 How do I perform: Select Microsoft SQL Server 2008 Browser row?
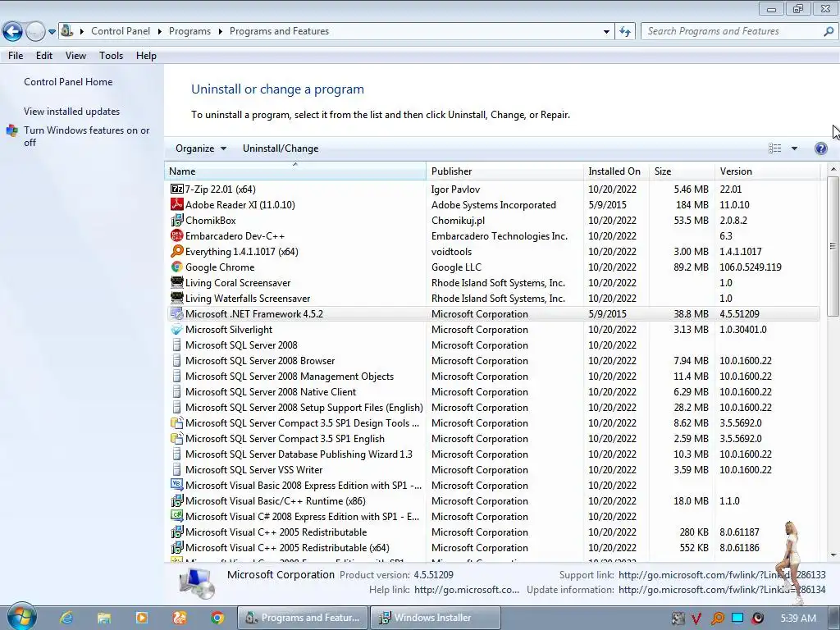coord(492,361)
